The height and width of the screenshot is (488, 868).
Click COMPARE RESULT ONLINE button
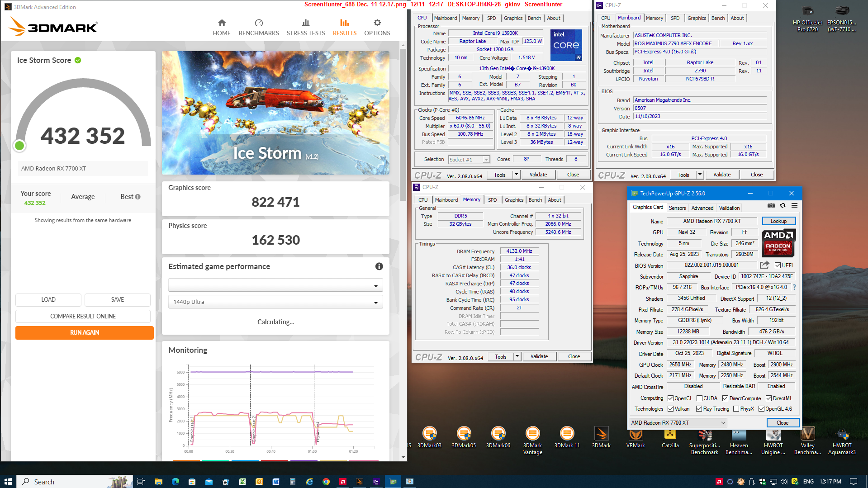83,316
